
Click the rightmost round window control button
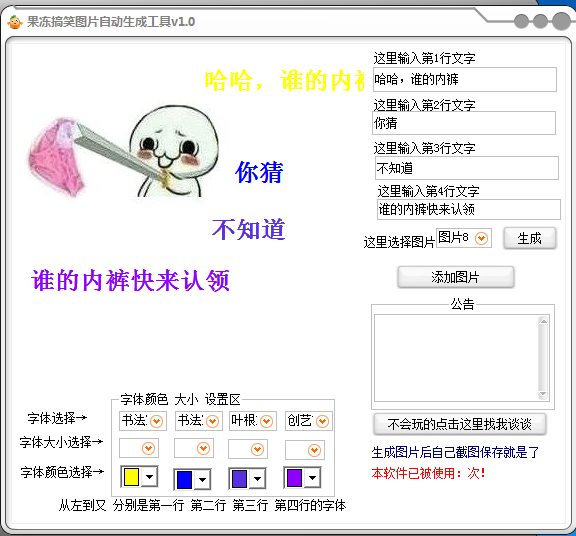561,21
